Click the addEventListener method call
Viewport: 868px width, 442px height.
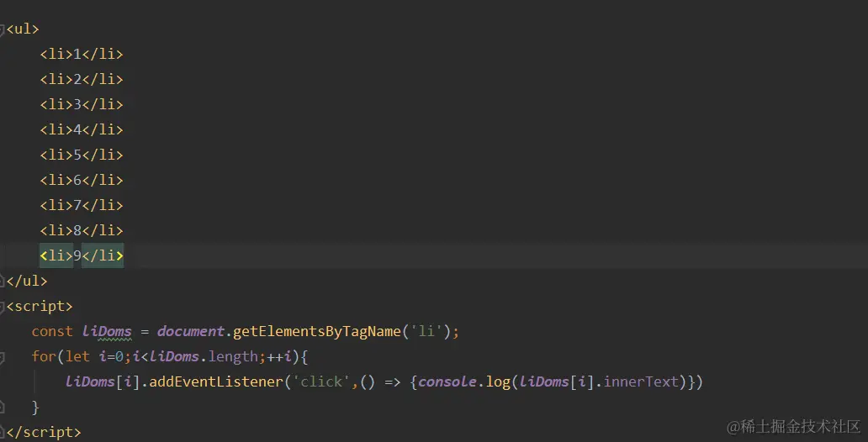click(x=216, y=381)
